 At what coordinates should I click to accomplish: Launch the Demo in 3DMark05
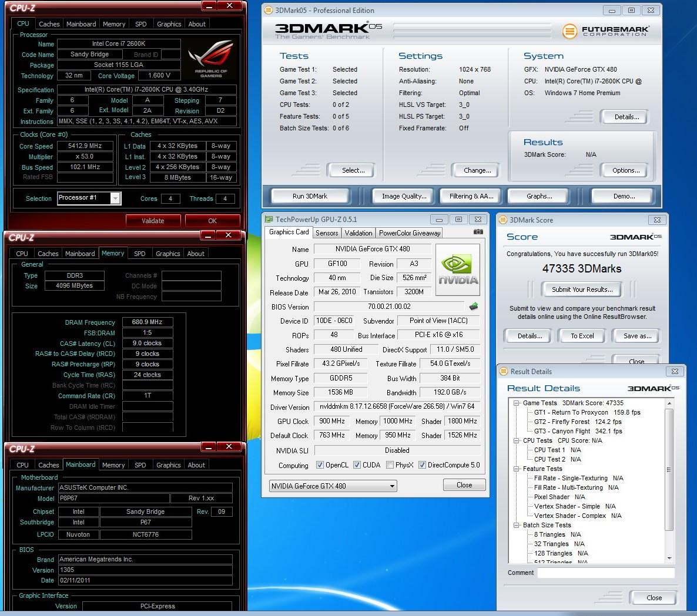pyautogui.click(x=624, y=196)
